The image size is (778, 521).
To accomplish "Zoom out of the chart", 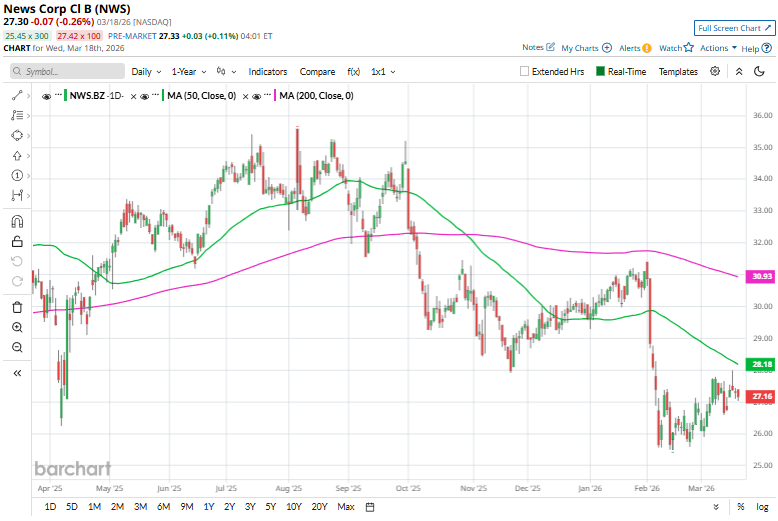I will 17,347.
